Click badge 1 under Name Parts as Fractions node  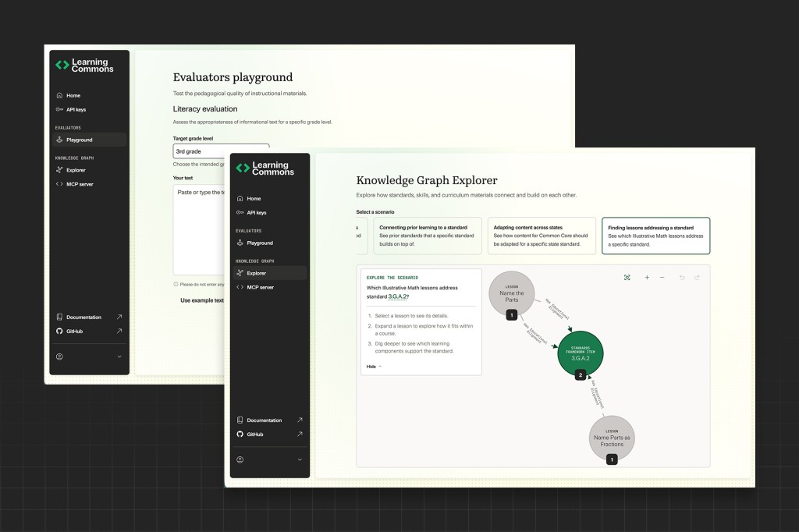(x=612, y=459)
